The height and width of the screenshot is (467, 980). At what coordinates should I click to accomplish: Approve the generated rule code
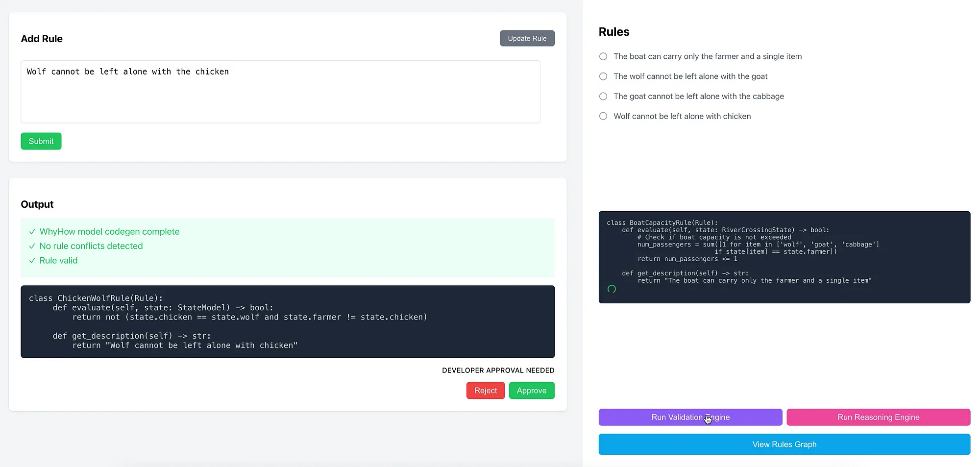(x=532, y=391)
